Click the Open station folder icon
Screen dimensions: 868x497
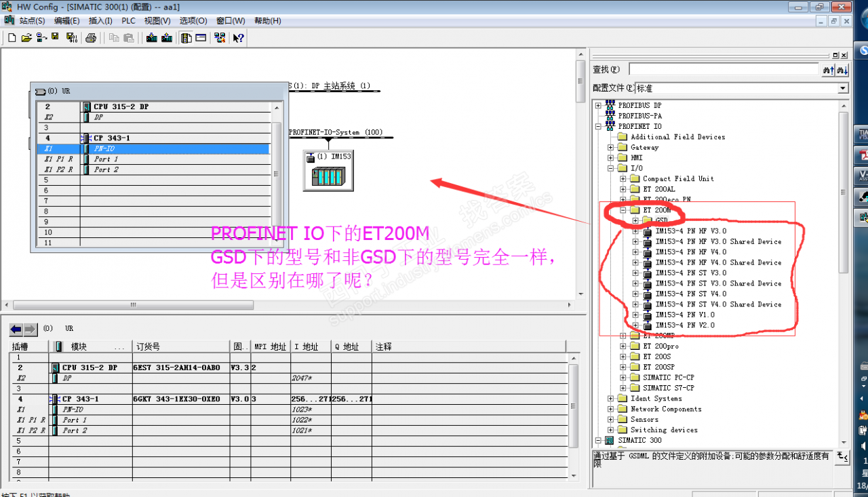pos(26,38)
